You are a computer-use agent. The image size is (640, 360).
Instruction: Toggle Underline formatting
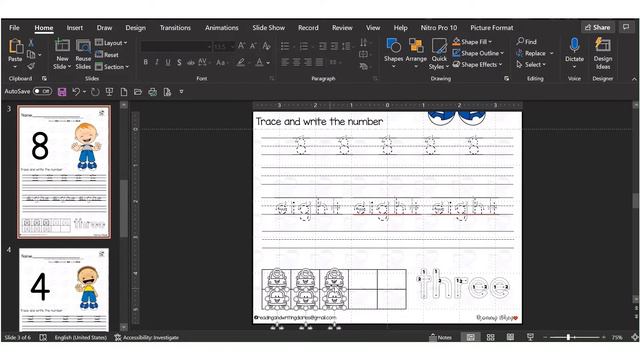(x=168, y=62)
